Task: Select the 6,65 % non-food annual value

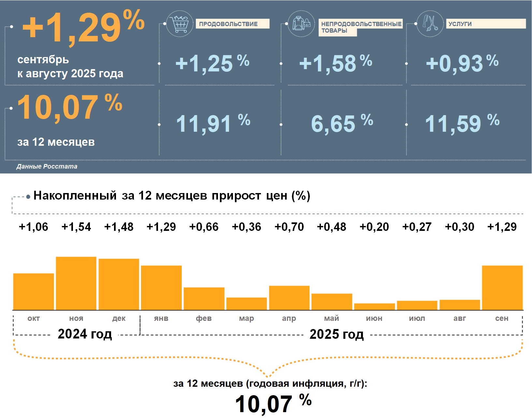Action: pyautogui.click(x=342, y=124)
